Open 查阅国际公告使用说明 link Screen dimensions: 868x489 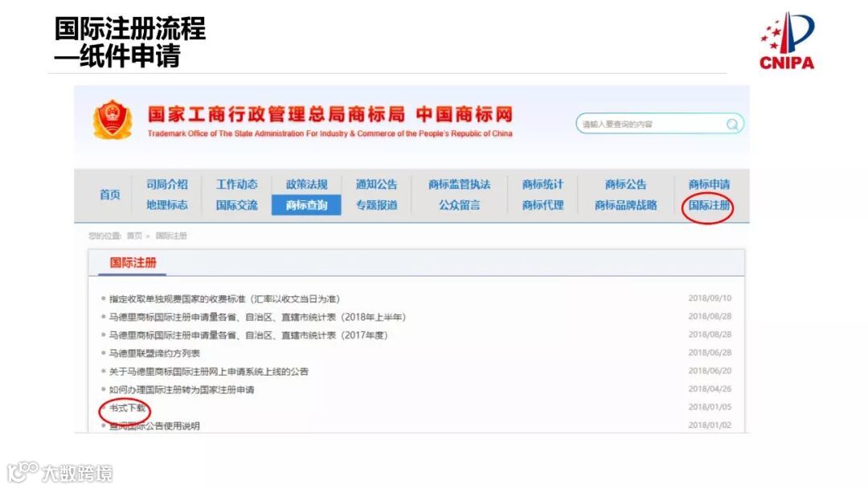pyautogui.click(x=154, y=426)
